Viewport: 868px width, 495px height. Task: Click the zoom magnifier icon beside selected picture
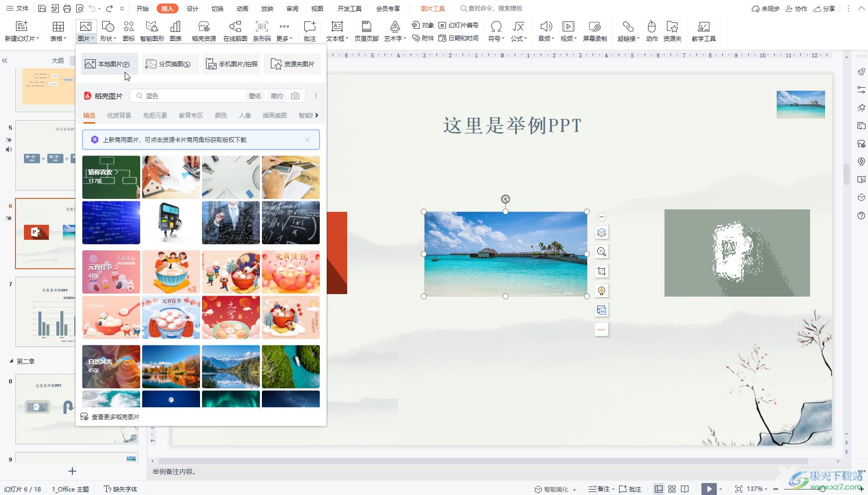[x=602, y=252]
